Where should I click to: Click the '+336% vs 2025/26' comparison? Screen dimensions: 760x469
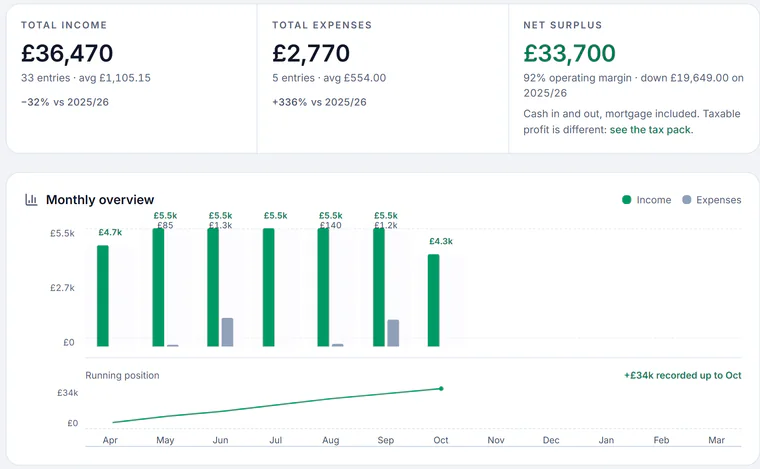tap(319, 102)
